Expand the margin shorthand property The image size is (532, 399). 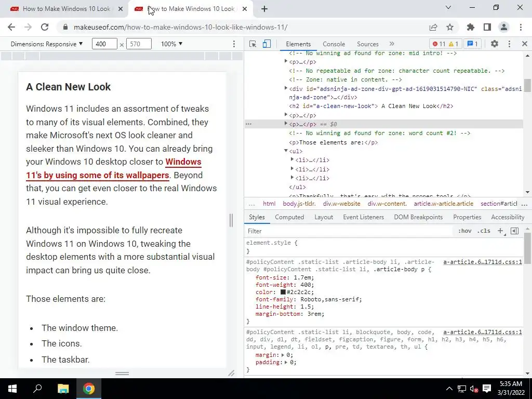tap(283, 355)
